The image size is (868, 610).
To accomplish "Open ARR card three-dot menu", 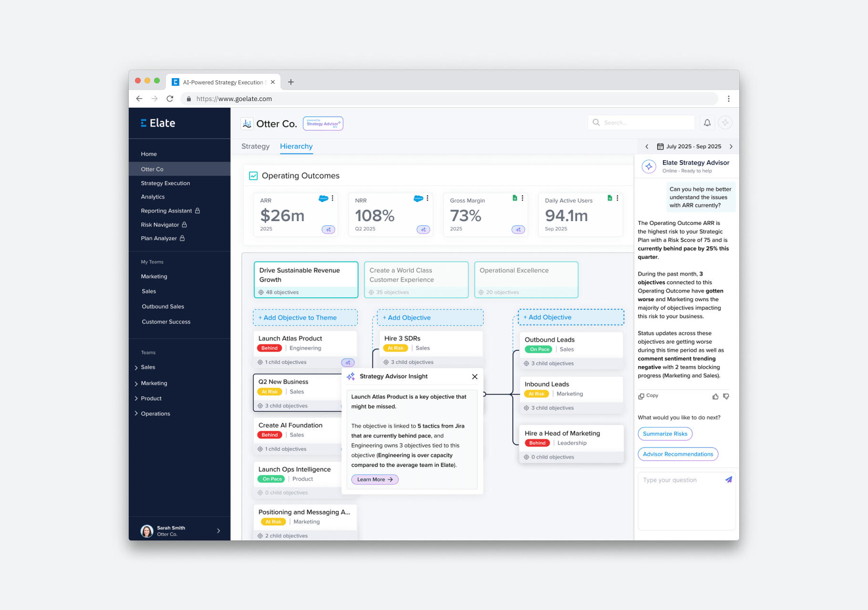I will pyautogui.click(x=332, y=198).
